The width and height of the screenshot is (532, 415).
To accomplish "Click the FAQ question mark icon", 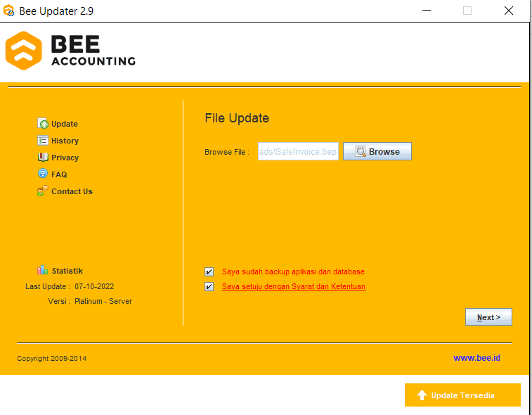I will pyautogui.click(x=43, y=174).
